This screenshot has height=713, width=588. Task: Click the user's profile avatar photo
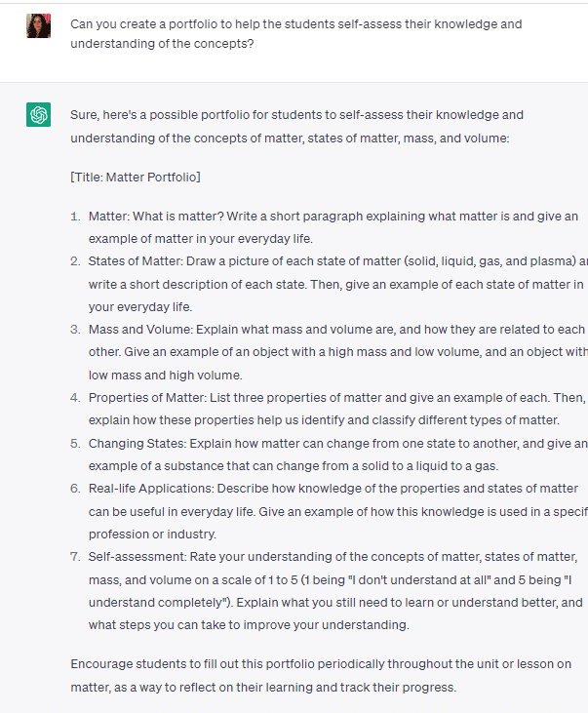pyautogui.click(x=39, y=25)
